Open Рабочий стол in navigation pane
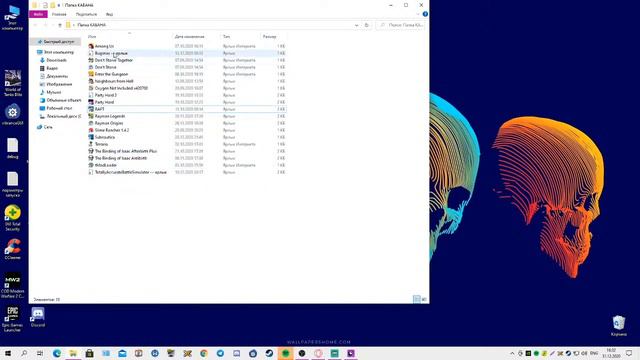 [x=56, y=108]
